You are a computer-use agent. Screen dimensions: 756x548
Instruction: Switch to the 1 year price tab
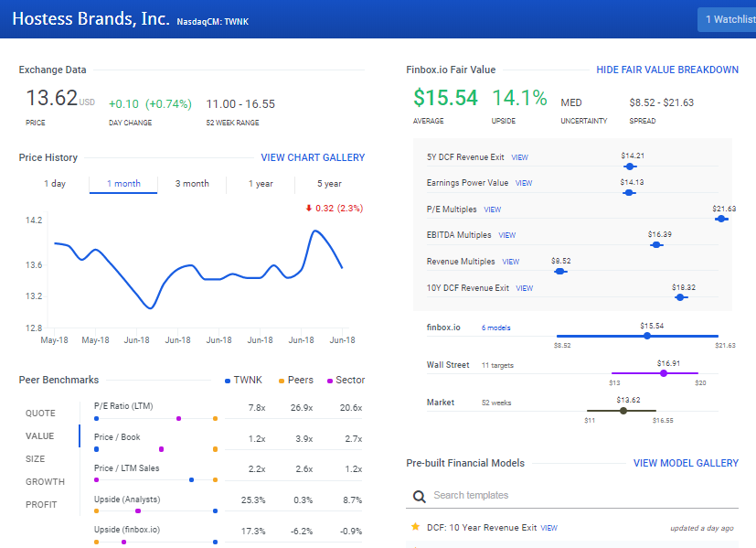click(x=261, y=184)
